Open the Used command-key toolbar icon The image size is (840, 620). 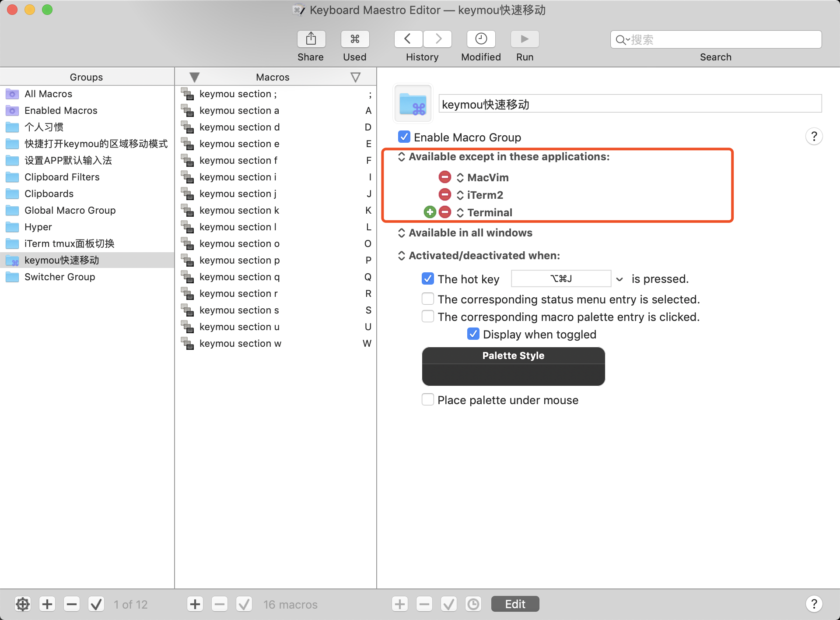tap(355, 39)
